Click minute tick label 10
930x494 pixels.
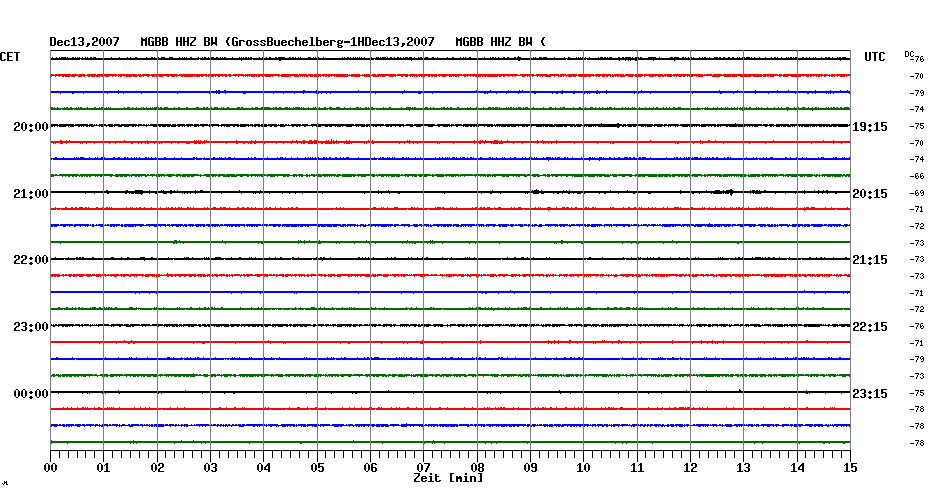click(x=584, y=468)
